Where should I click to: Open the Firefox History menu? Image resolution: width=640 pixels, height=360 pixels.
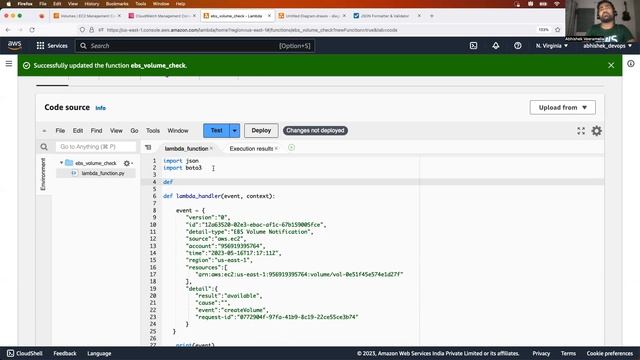pyautogui.click(x=91, y=4)
